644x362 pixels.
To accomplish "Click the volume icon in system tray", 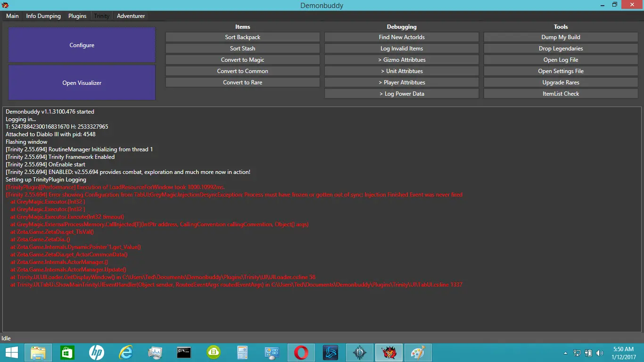I will click(599, 353).
